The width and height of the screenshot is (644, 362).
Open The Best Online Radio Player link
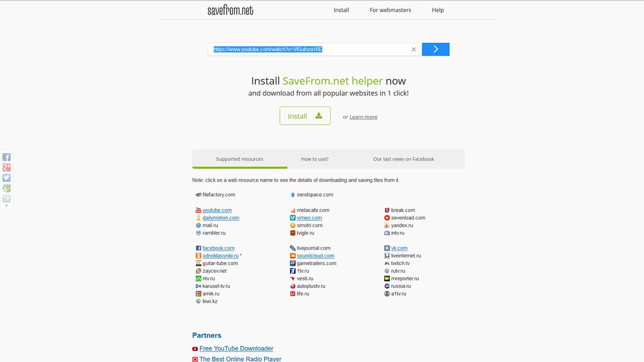click(x=240, y=359)
